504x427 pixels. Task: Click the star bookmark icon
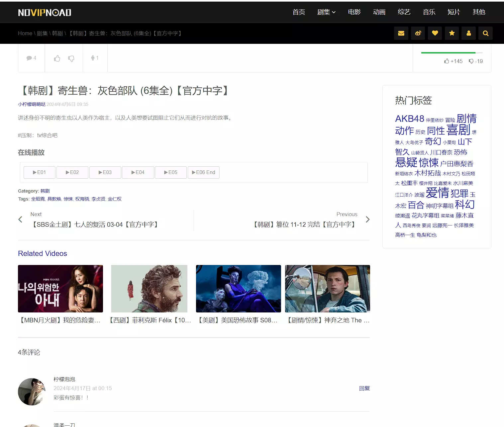click(452, 33)
